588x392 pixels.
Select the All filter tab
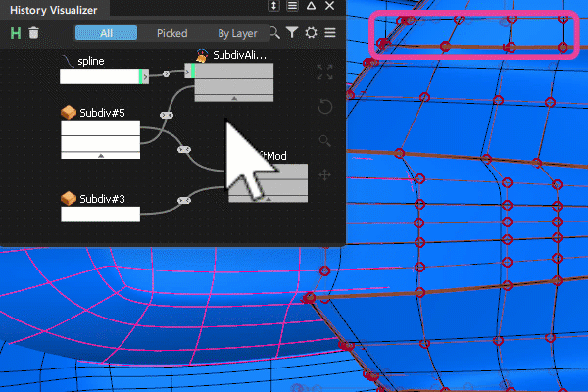coord(106,33)
